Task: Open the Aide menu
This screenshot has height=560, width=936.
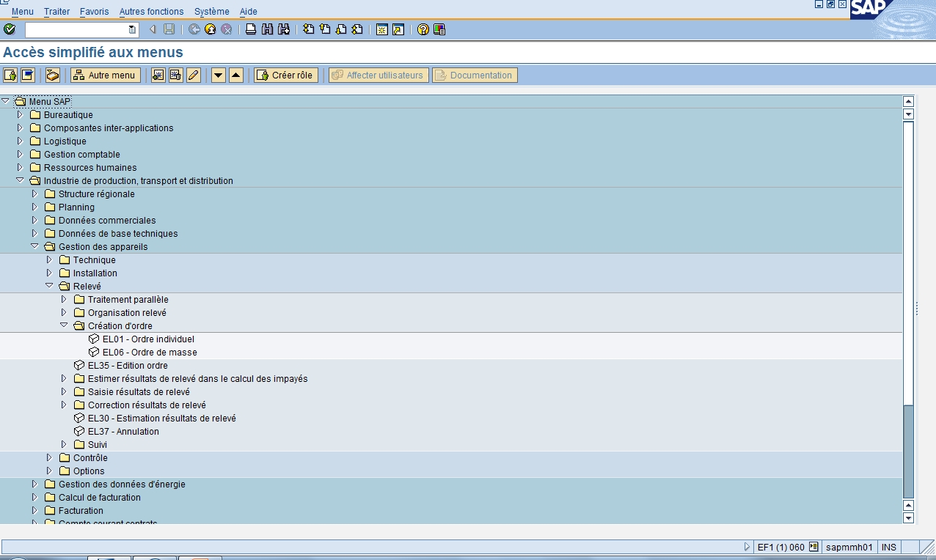Action: [249, 12]
